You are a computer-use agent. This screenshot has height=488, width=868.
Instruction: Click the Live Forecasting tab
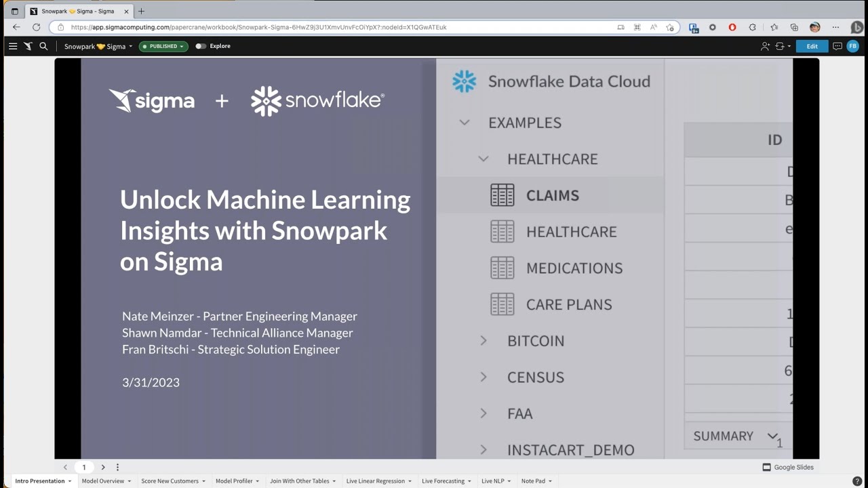tap(443, 481)
